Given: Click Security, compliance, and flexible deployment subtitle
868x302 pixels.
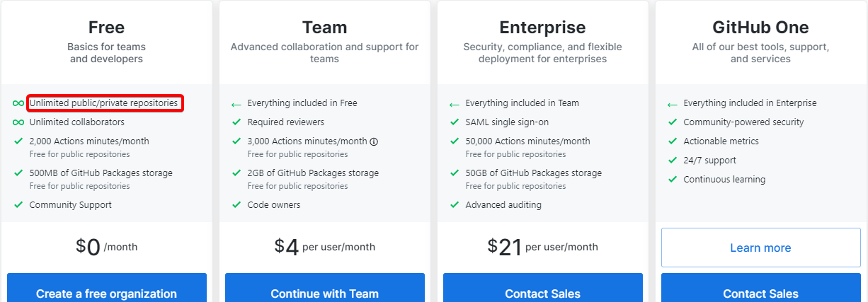Looking at the screenshot, I should (x=543, y=53).
